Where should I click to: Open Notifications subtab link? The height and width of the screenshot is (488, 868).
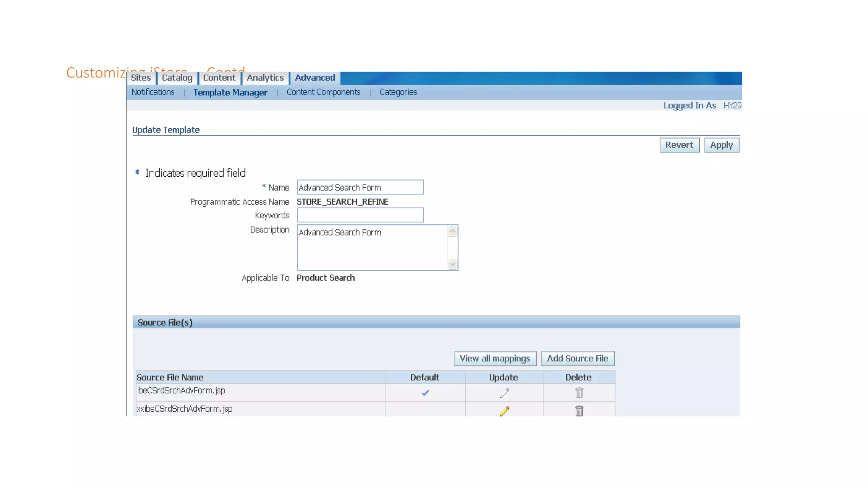pos(153,92)
